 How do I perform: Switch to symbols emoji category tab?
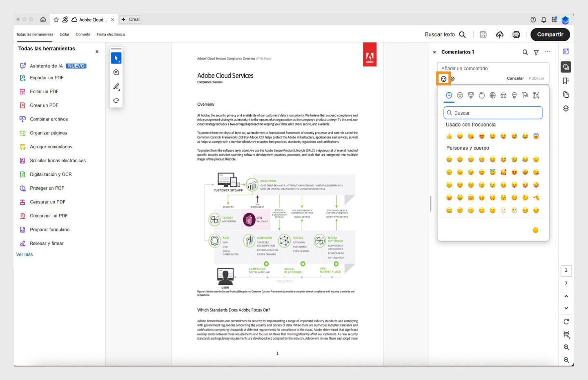pyautogui.click(x=536, y=95)
